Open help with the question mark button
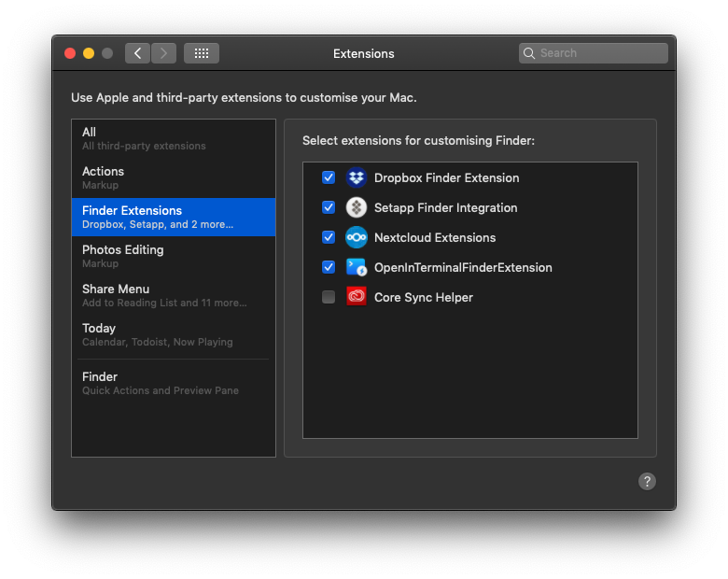 point(647,482)
